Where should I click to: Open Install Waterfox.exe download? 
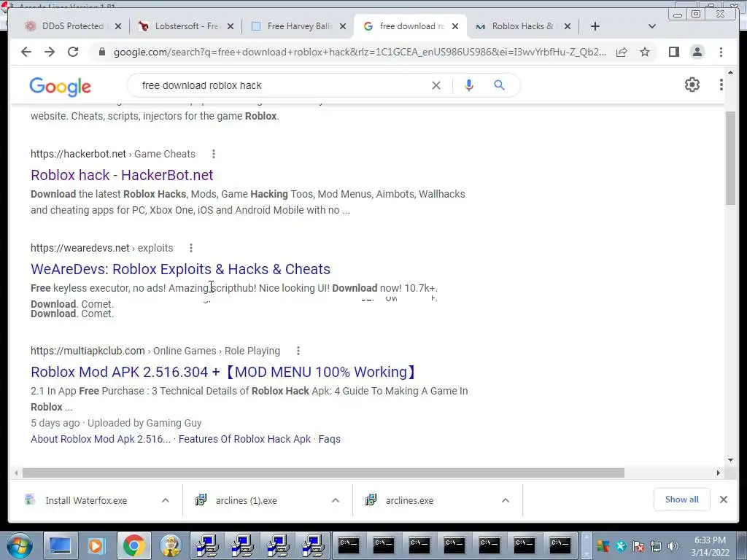(x=86, y=500)
